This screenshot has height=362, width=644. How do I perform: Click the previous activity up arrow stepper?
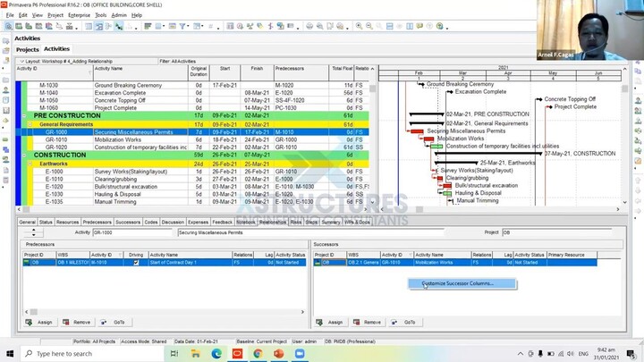(x=34, y=230)
